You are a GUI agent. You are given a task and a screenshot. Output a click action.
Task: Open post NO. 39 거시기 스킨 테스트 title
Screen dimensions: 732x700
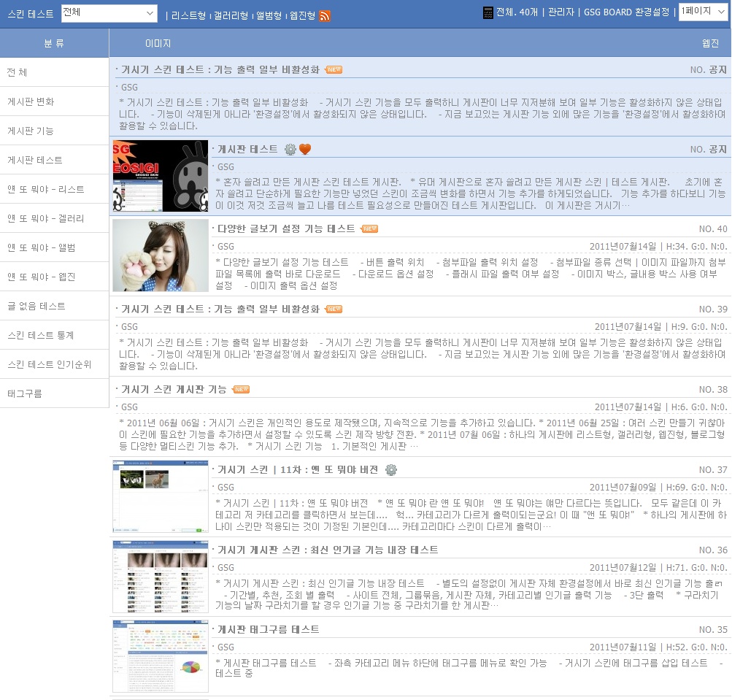[220, 309]
